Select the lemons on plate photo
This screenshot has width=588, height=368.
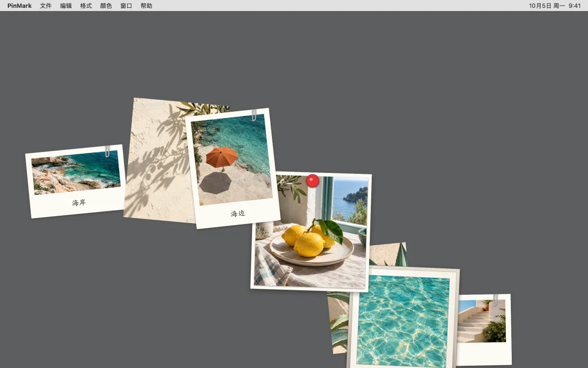coord(311,232)
